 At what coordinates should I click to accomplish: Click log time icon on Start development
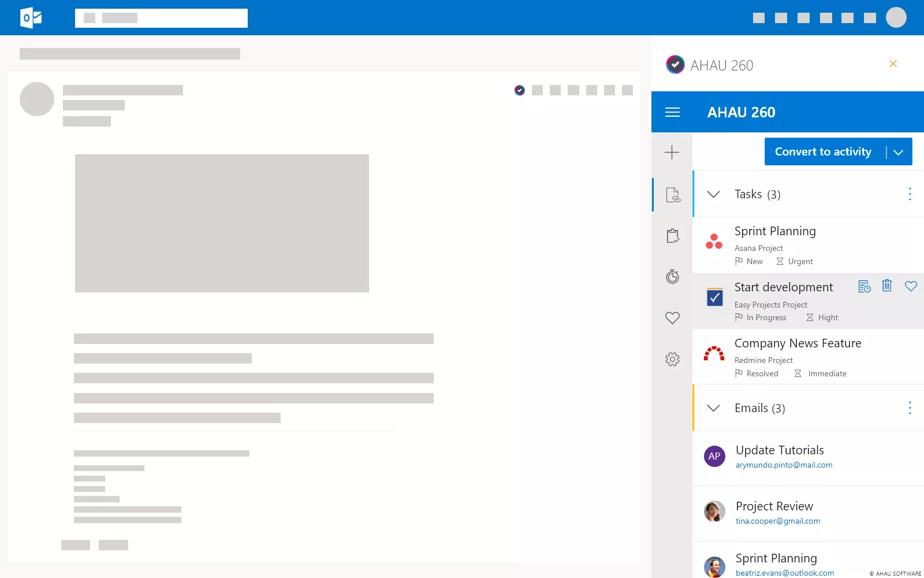tap(864, 286)
